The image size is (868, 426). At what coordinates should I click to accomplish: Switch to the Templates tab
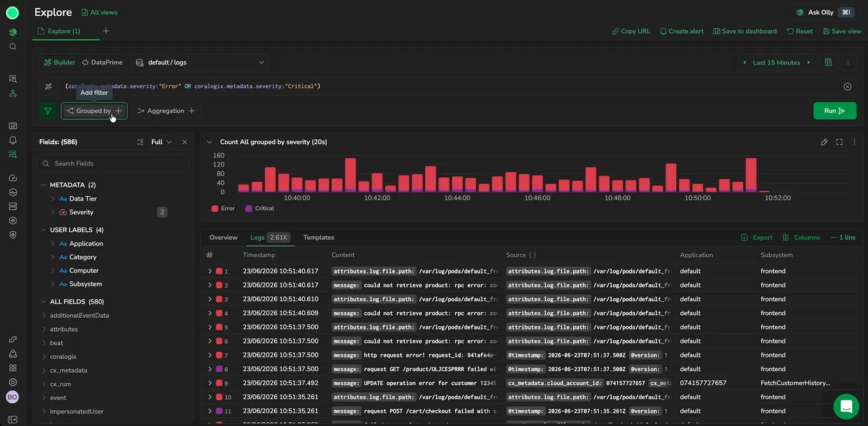click(318, 238)
